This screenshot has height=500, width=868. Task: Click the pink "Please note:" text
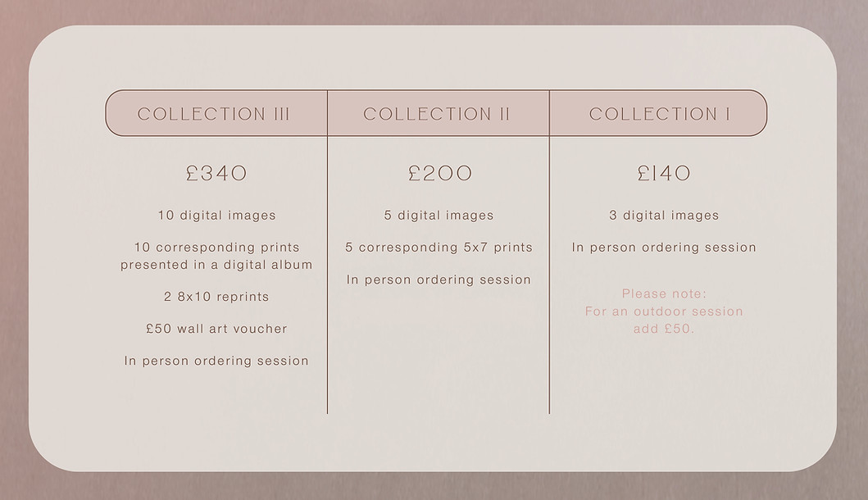[x=664, y=293]
